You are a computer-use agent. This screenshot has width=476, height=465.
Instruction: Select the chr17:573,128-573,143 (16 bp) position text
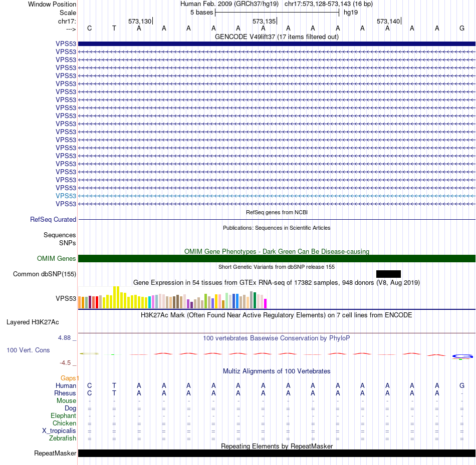tap(329, 4)
